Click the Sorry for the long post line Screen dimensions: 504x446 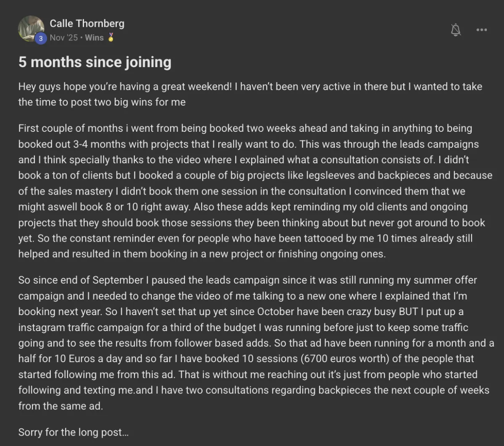(x=73, y=432)
